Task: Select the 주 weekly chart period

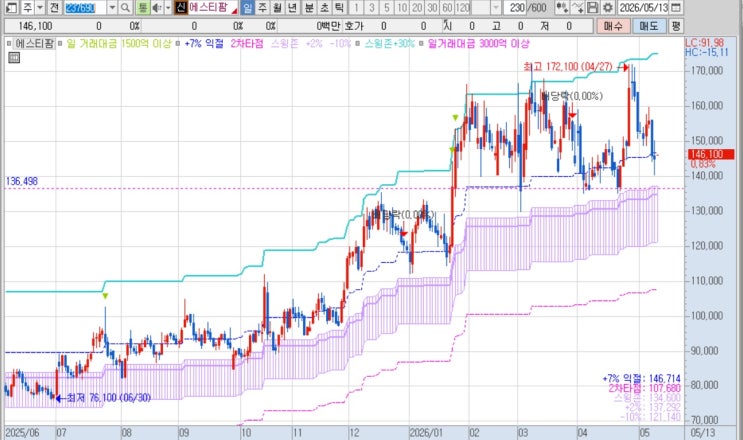Action: [x=262, y=8]
